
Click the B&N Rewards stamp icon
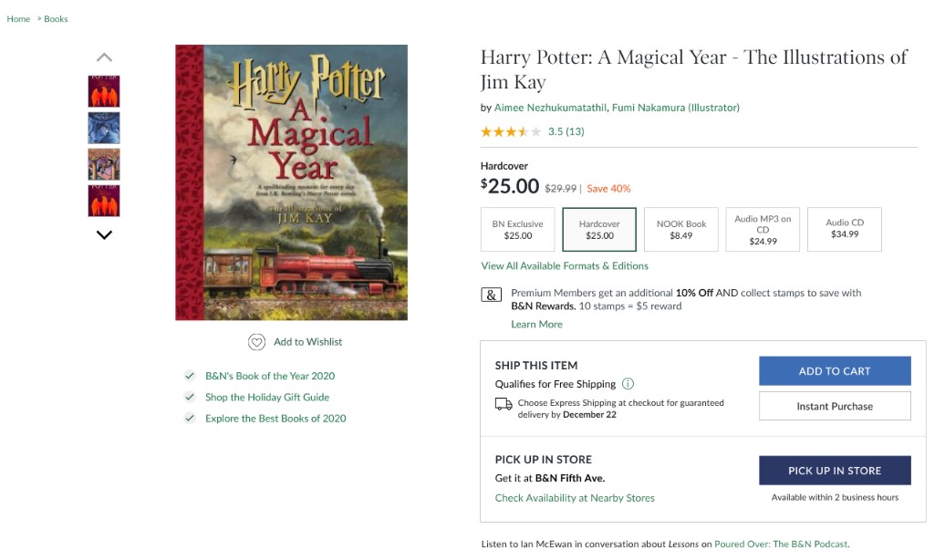point(491,295)
